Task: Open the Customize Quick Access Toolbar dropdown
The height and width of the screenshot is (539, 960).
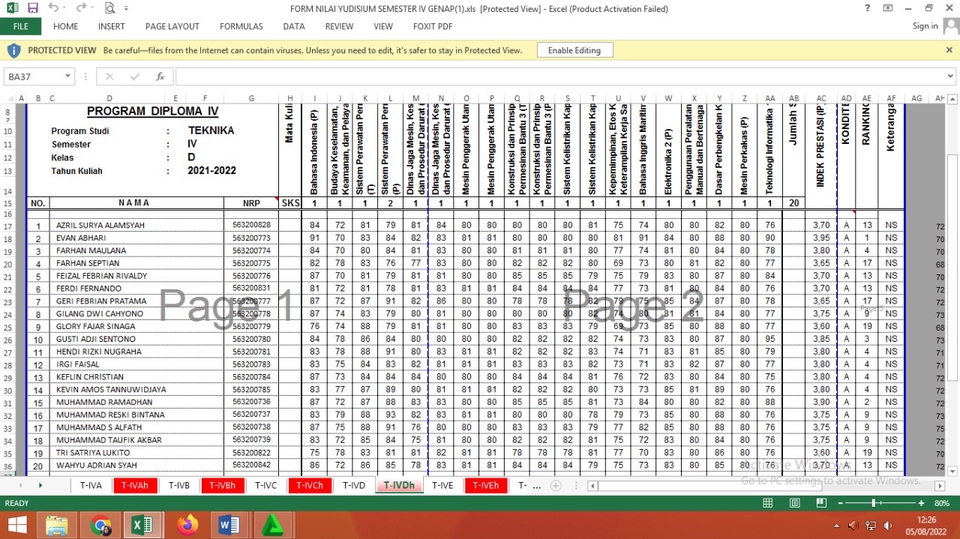Action: pos(126,9)
